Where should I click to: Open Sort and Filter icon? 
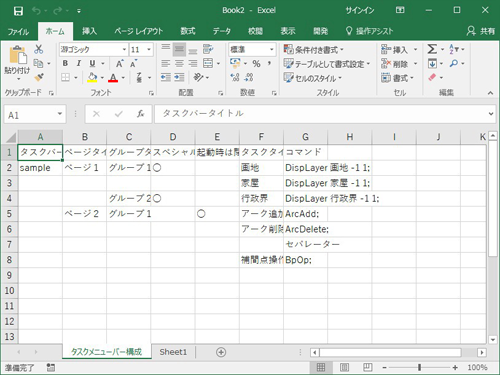pos(454,49)
